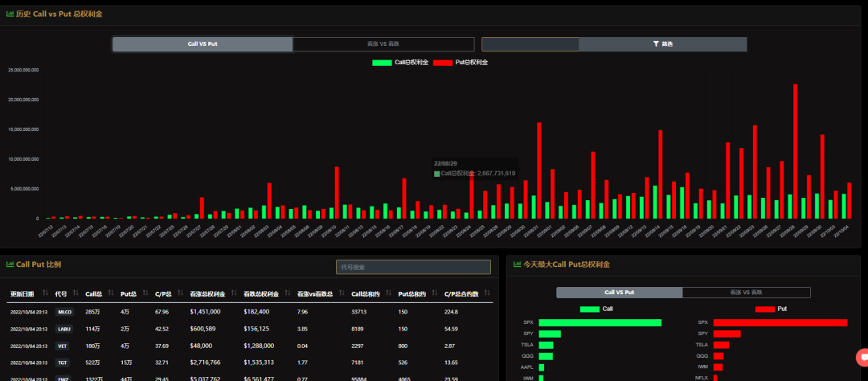Toggle Call总权利金 series in history chart legend
The width and height of the screenshot is (868, 381).
point(401,63)
